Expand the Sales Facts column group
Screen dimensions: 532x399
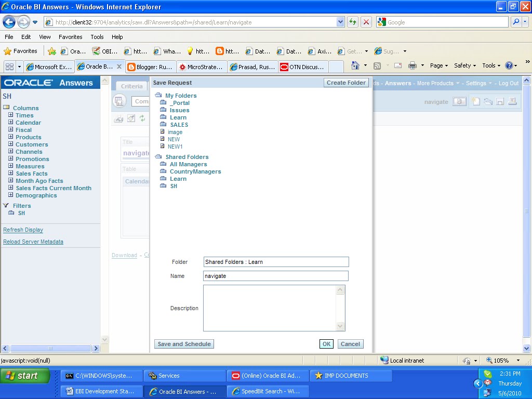(10, 173)
